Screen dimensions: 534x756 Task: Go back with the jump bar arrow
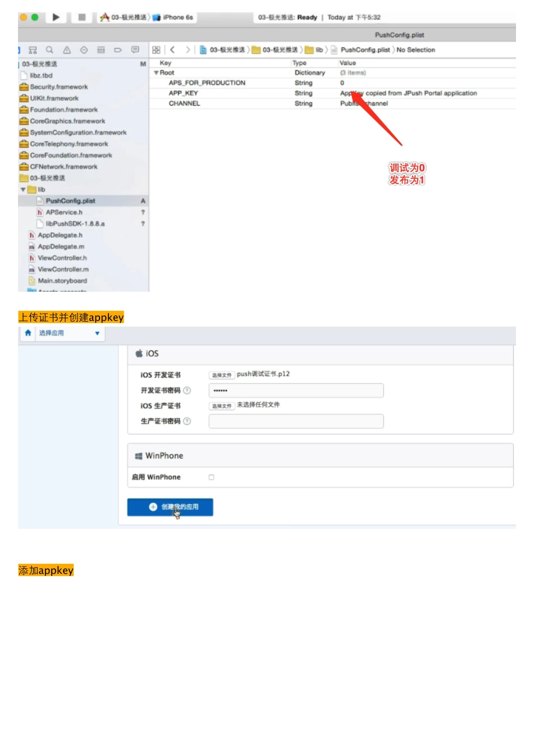point(173,50)
